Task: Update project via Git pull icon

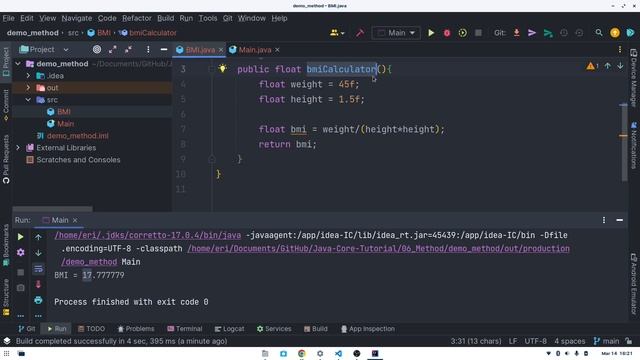Action: pyautogui.click(x=516, y=33)
